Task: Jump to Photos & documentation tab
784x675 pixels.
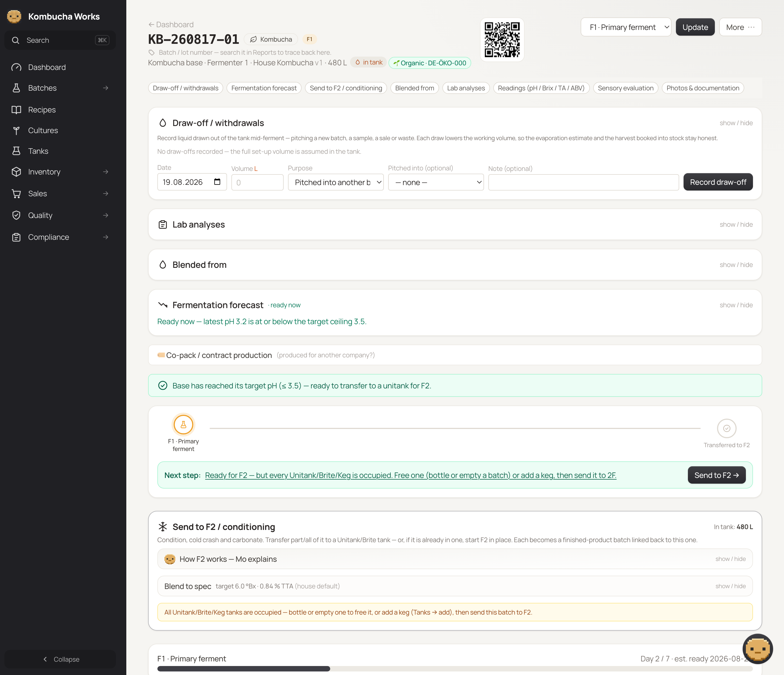Action: 703,88
